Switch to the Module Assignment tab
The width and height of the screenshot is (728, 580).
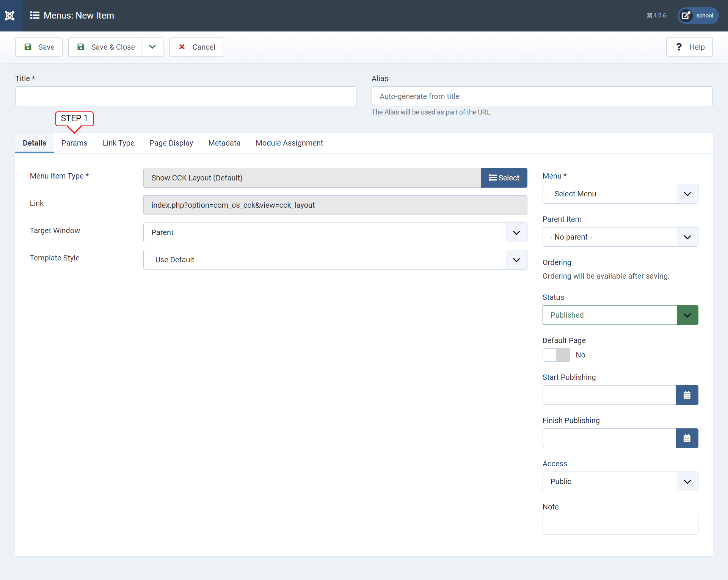(x=289, y=143)
